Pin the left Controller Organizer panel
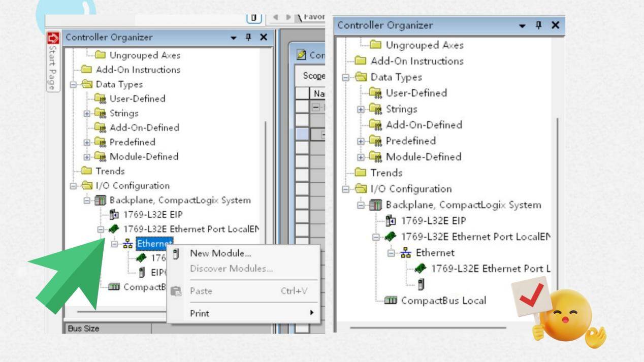644x362 pixels. 248,38
